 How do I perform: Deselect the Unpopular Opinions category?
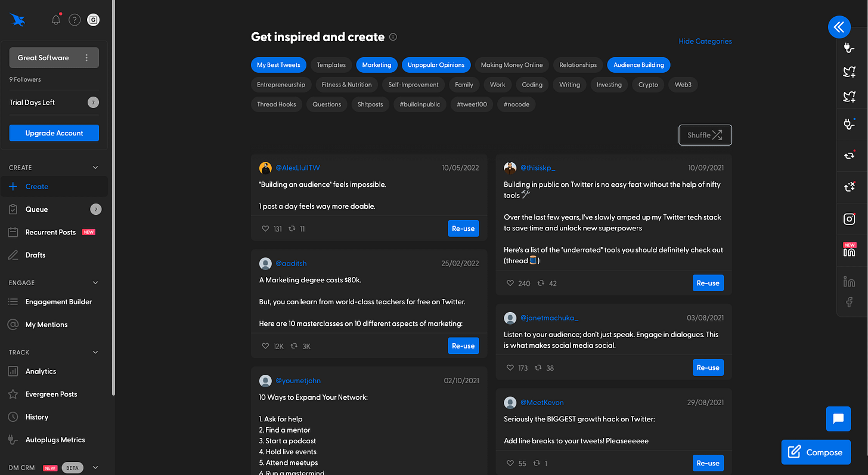pyautogui.click(x=436, y=64)
